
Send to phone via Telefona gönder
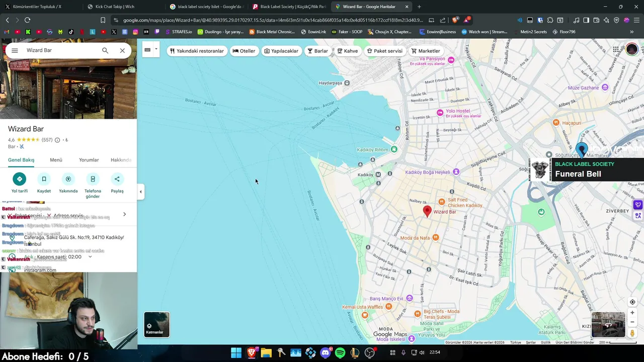93,179
